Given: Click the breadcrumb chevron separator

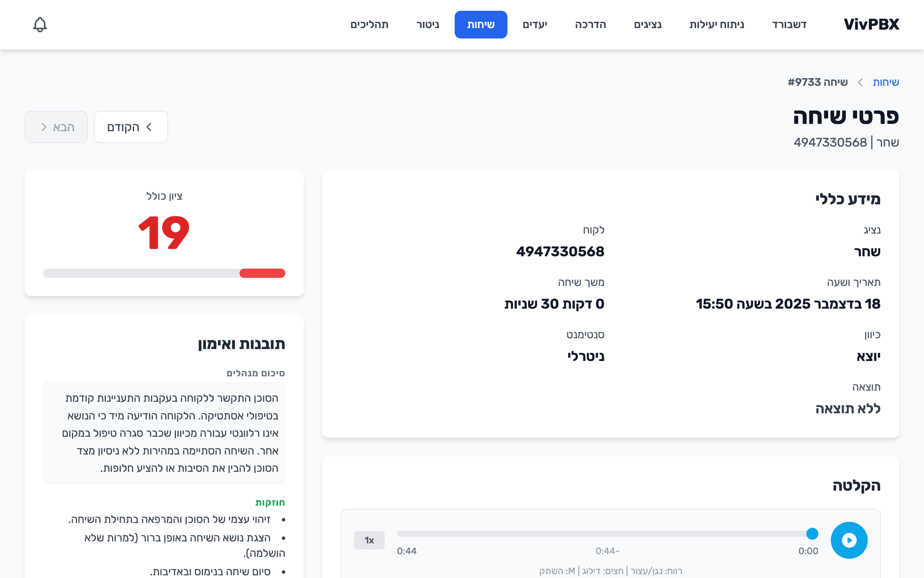Looking at the screenshot, I should (x=860, y=82).
